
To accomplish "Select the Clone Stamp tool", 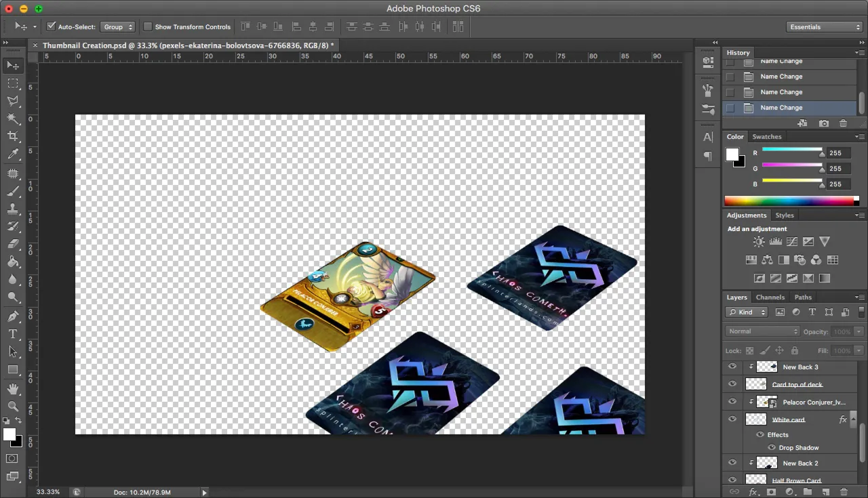I will 13,209.
